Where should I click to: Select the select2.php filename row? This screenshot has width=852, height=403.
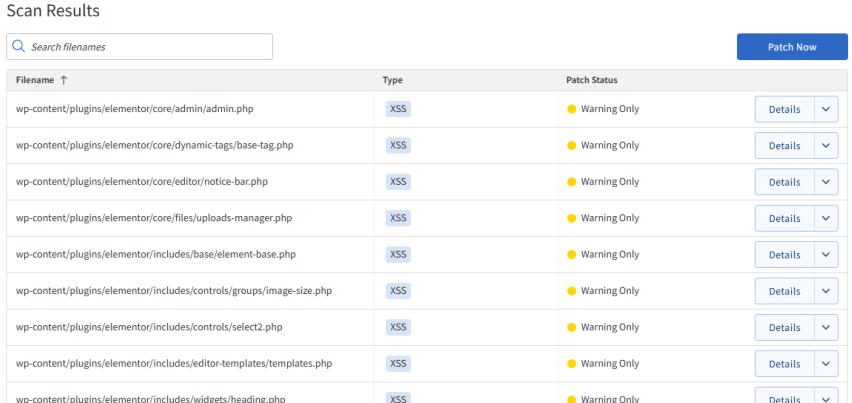pos(149,327)
